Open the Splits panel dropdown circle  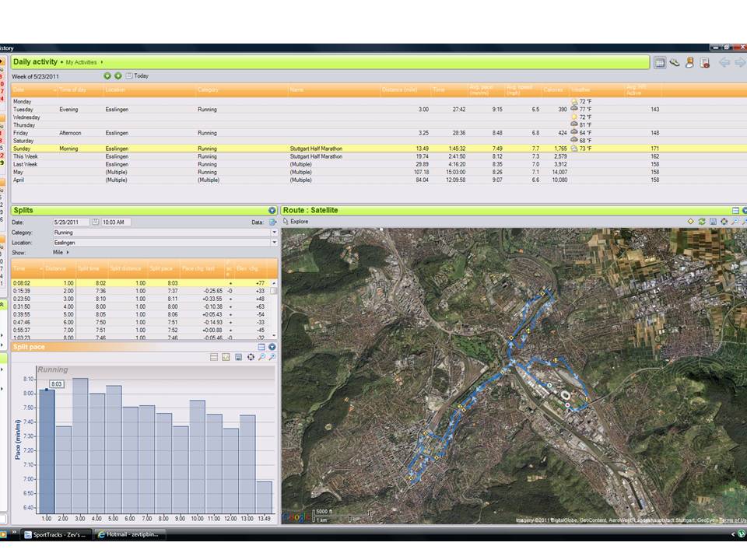[x=272, y=211]
